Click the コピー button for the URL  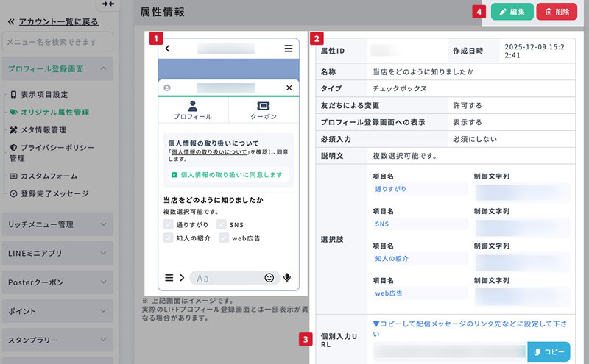point(549,352)
